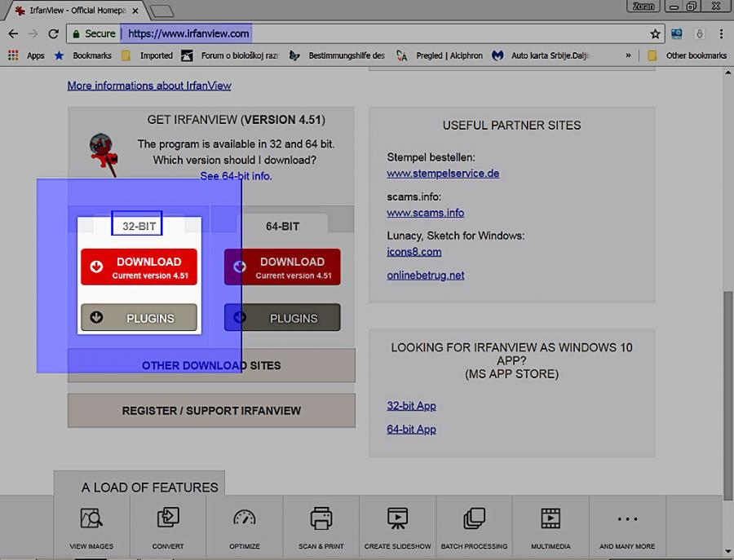Open More informations about IrfanView link
734x560 pixels.
149,86
